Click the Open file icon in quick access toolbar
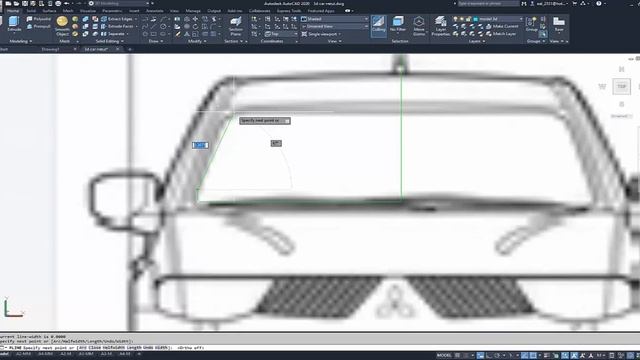The image size is (640, 360). pos(16,3)
